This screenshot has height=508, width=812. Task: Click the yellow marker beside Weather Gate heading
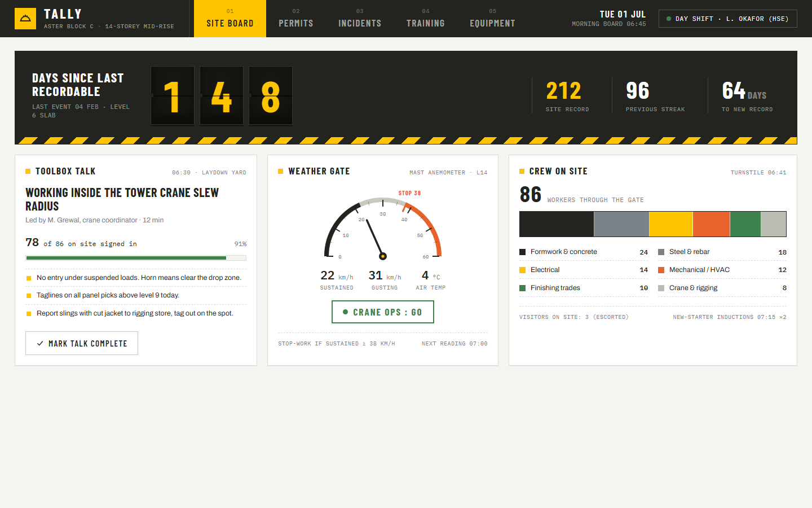pyautogui.click(x=280, y=171)
